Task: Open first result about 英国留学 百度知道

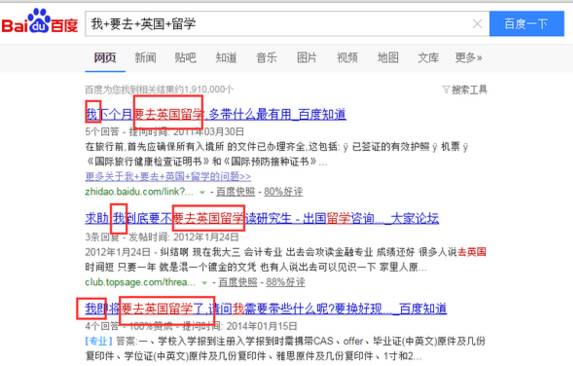Action: [216, 115]
